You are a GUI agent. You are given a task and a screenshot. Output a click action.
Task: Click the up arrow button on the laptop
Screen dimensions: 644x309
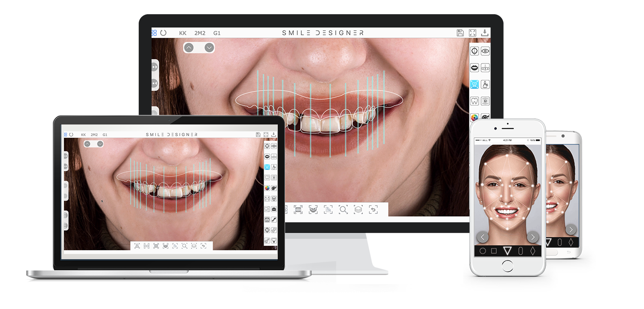[x=87, y=144]
